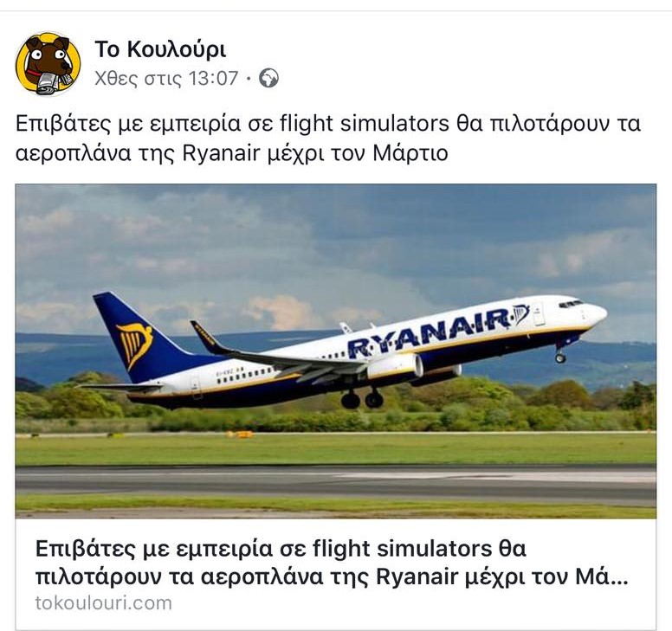Viewport: 672px width, 631px height.
Task: Click the post caption's first line about flight simulators
Action: click(328, 124)
